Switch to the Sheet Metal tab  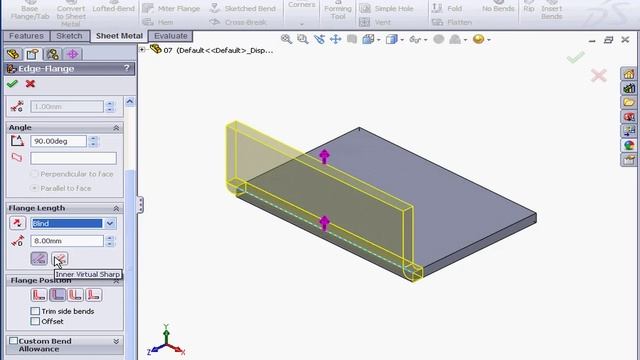[x=119, y=36]
